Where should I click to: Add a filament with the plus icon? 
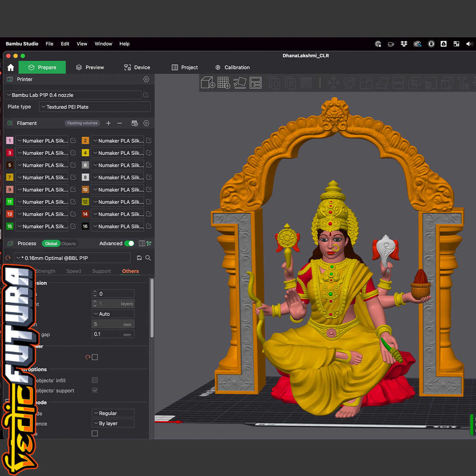(108, 123)
